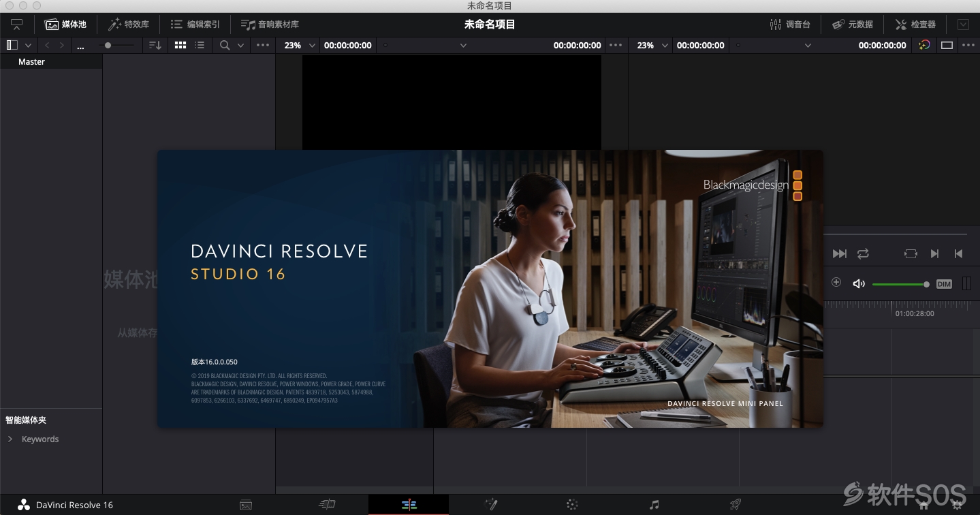Expand the top-right panel collapse chevron box
Screen dimensions: 980x515
pyautogui.click(x=963, y=25)
